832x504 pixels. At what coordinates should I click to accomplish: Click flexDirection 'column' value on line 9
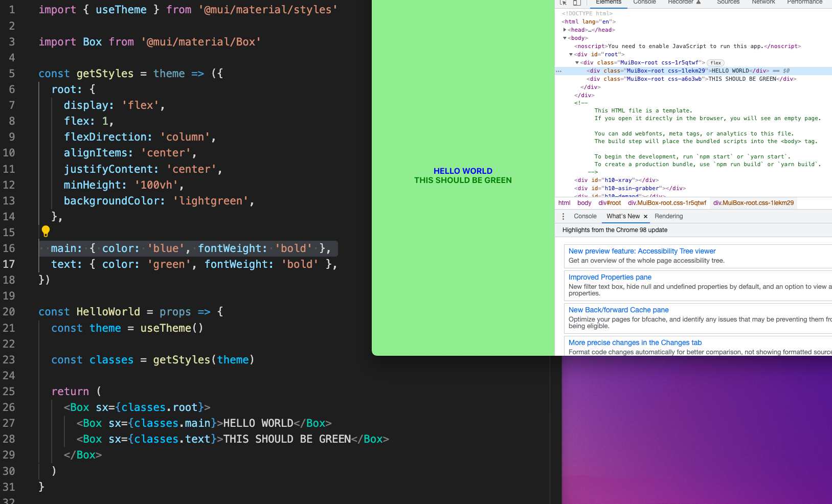tap(185, 137)
